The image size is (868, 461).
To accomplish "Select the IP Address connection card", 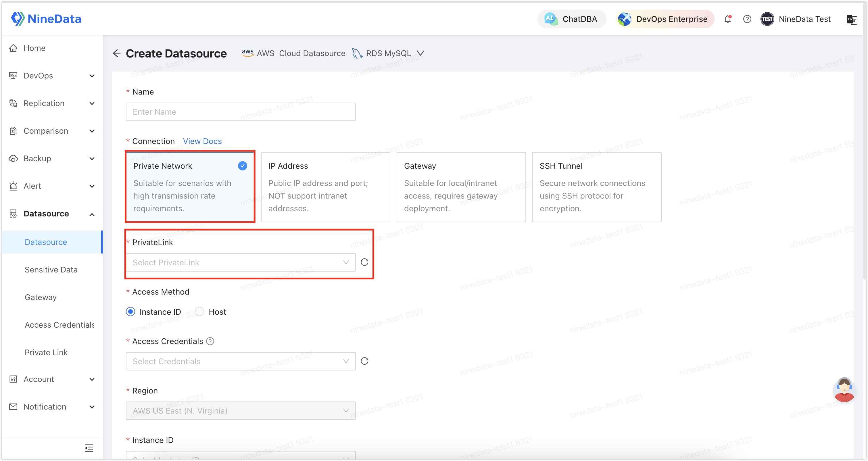I will point(325,187).
